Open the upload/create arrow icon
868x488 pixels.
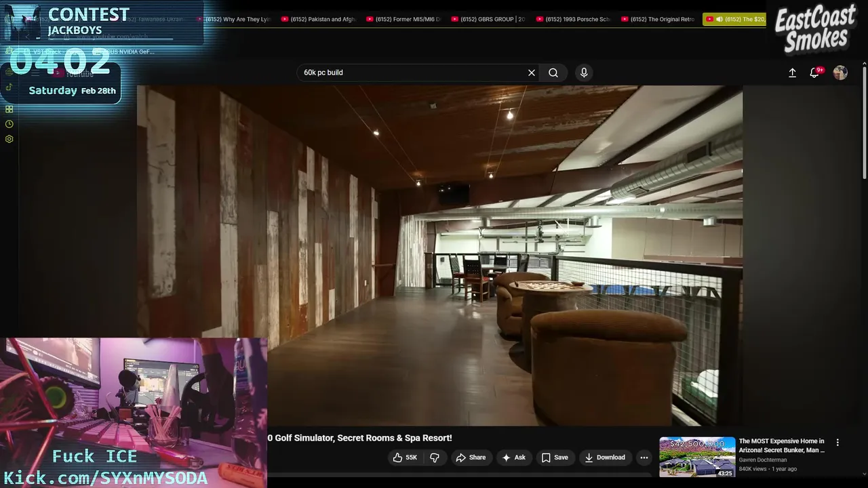click(x=792, y=73)
